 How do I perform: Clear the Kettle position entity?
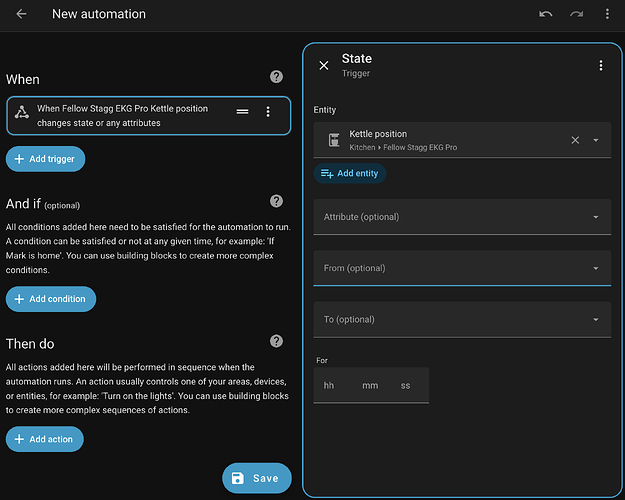[575, 140]
